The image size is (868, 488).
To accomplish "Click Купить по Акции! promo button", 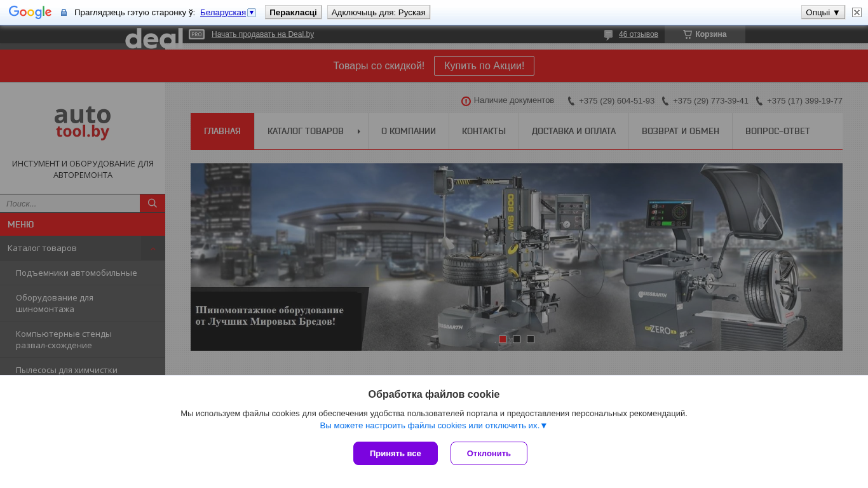I will [484, 65].
